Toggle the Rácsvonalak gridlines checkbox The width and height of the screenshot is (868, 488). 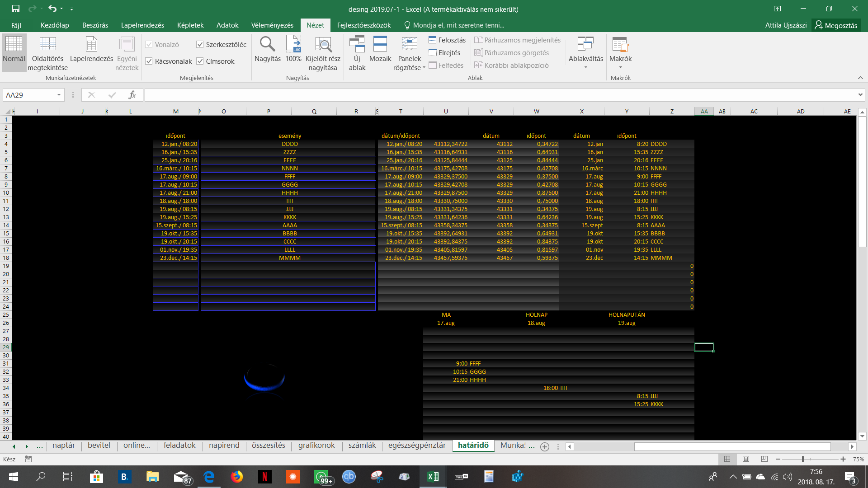click(x=149, y=61)
